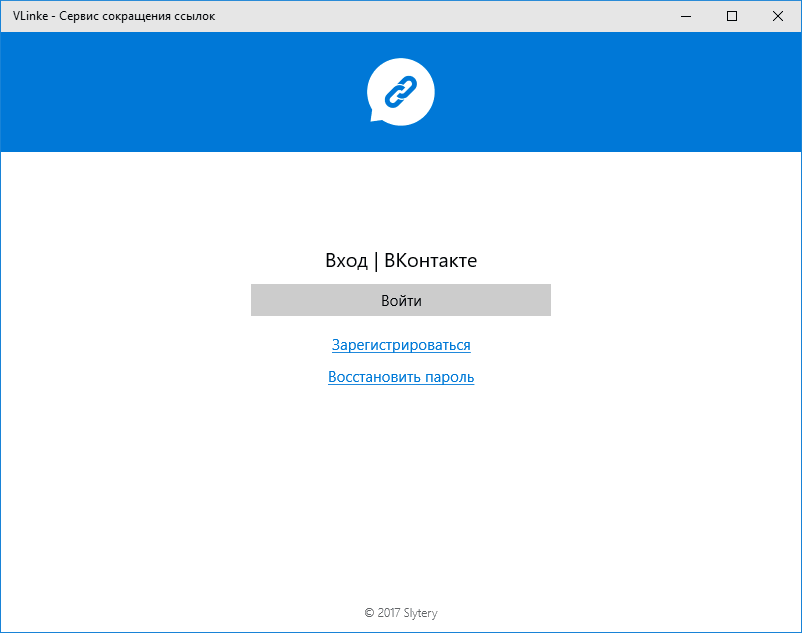
Task: Maximize the VLinke window
Action: point(732,16)
